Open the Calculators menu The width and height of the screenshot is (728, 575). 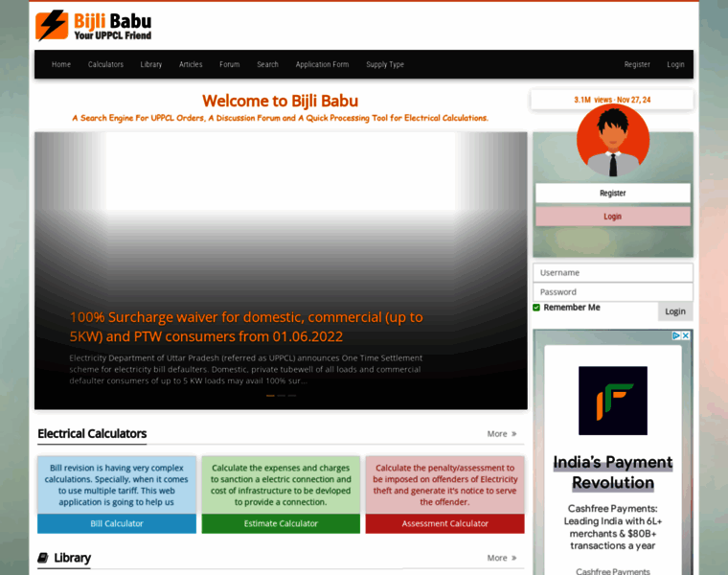pyautogui.click(x=106, y=64)
